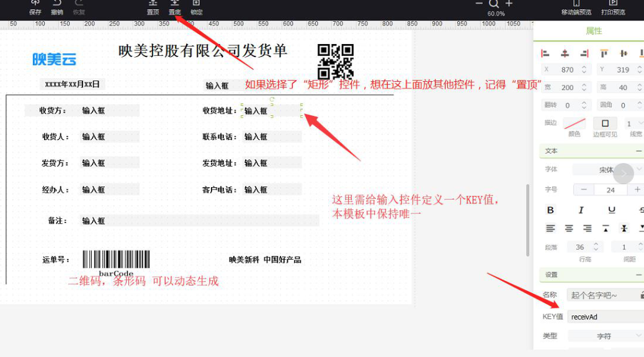Screen dimensions: 644x357
Task: Toggle the 边框可见 border visibility box
Action: [605, 123]
